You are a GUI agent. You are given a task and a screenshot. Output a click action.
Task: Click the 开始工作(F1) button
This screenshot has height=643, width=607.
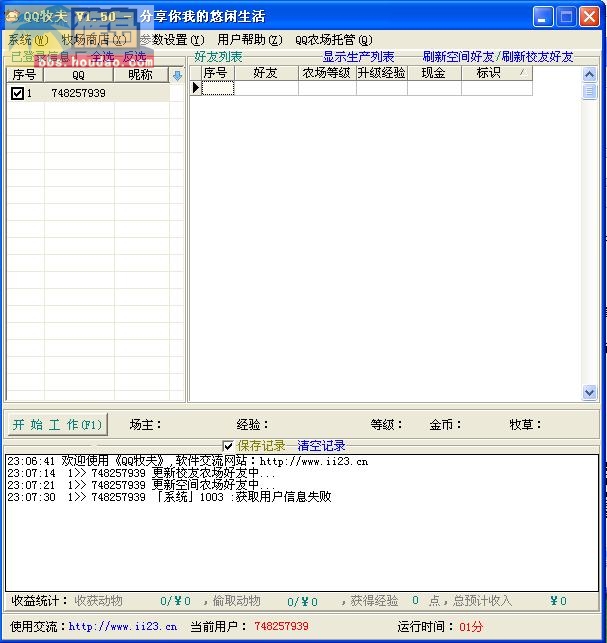[x=58, y=424]
